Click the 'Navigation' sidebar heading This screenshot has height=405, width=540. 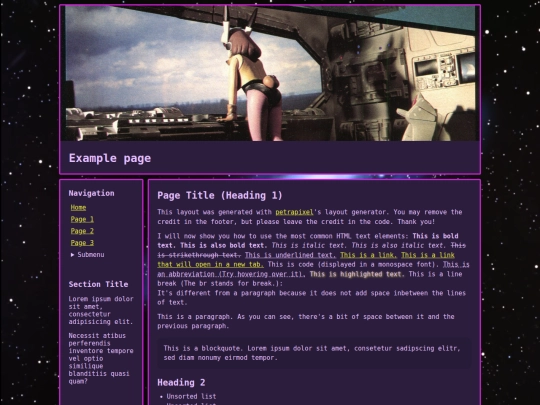91,193
